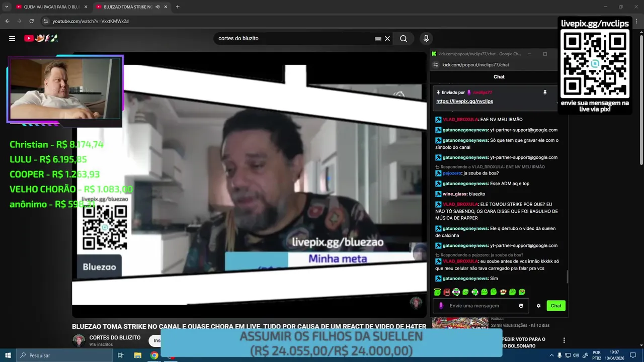The height and width of the screenshot is (362, 644).
Task: Send message with green Chat button
Action: 556,306
